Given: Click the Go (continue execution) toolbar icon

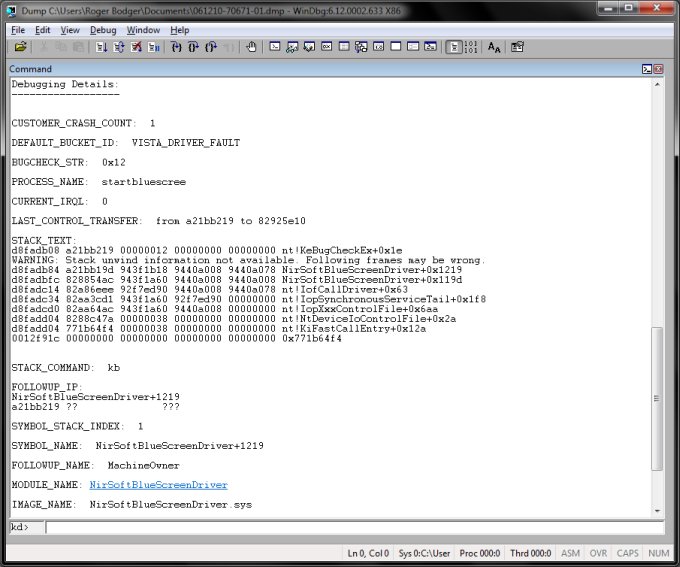Looking at the screenshot, I should point(101,47).
